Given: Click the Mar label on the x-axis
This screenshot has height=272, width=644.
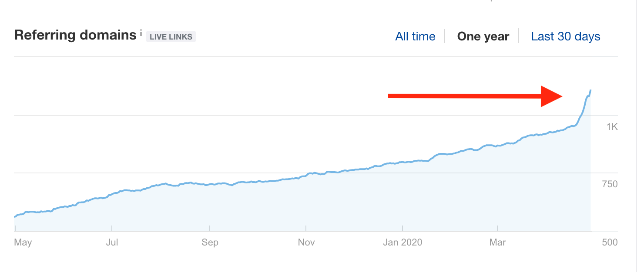Looking at the screenshot, I should point(497,242).
